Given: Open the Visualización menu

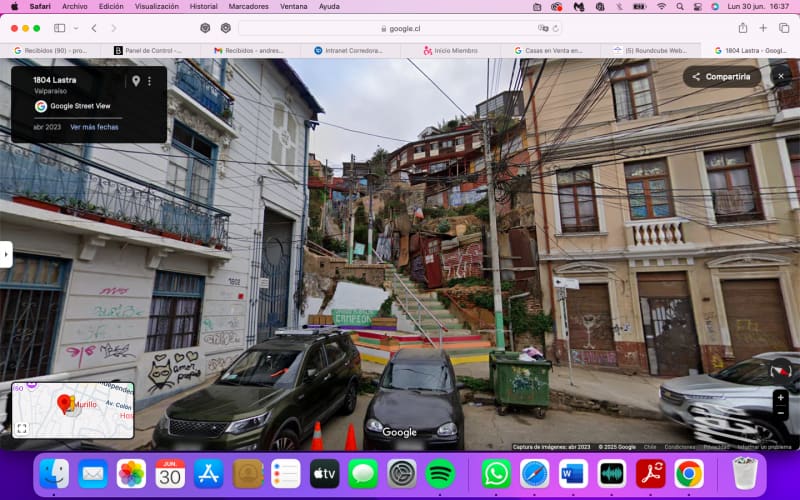Looking at the screenshot, I should (x=157, y=7).
